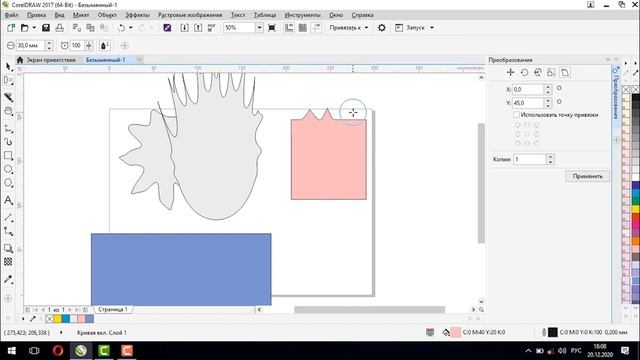Click the Undo arrow icon
The width and height of the screenshot is (640, 360).
pos(121,28)
